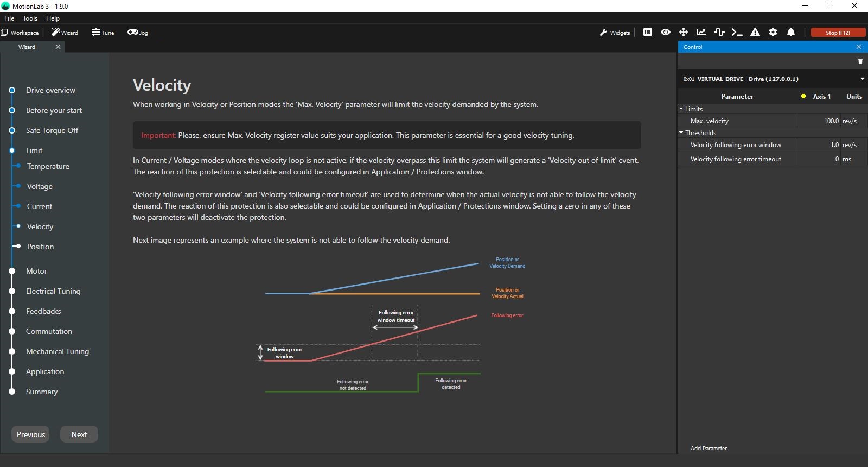
Task: Toggle the yellow Axis 1 status indicator
Action: (803, 97)
